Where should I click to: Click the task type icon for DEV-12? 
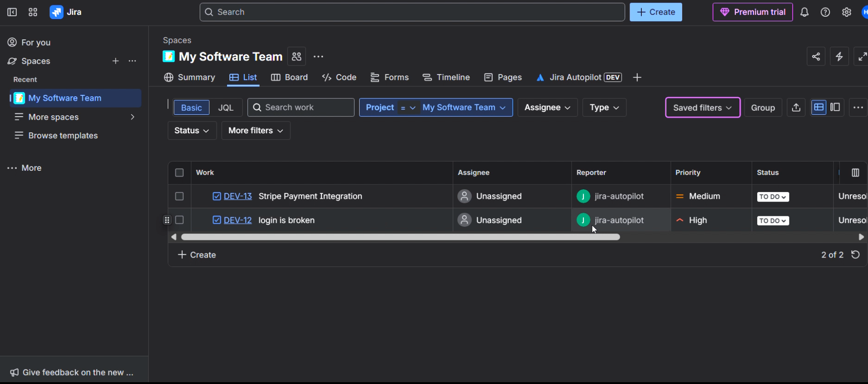217,220
